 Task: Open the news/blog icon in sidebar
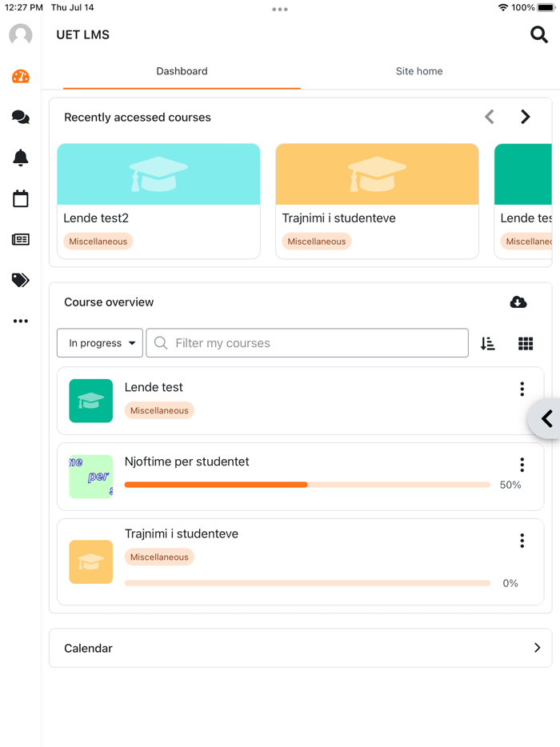pos(21,239)
